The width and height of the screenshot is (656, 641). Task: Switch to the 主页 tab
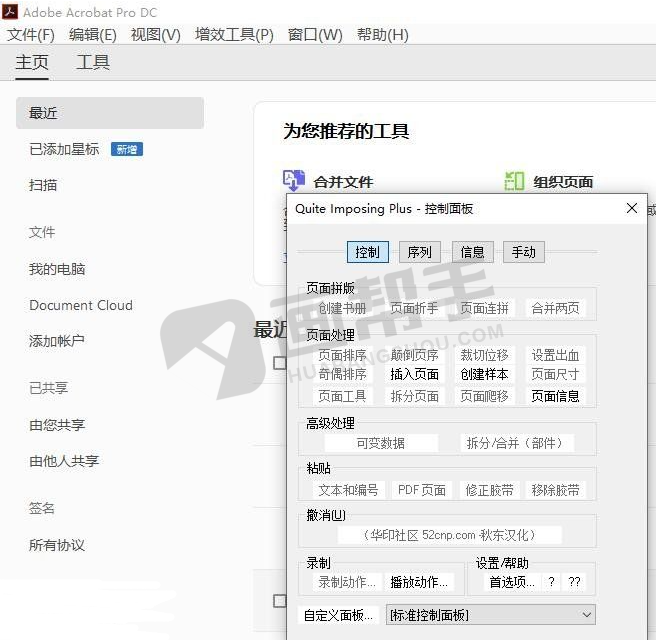[x=32, y=63]
